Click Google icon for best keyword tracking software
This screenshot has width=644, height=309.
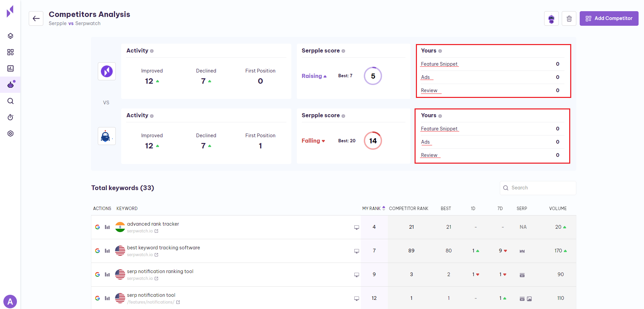tap(97, 251)
